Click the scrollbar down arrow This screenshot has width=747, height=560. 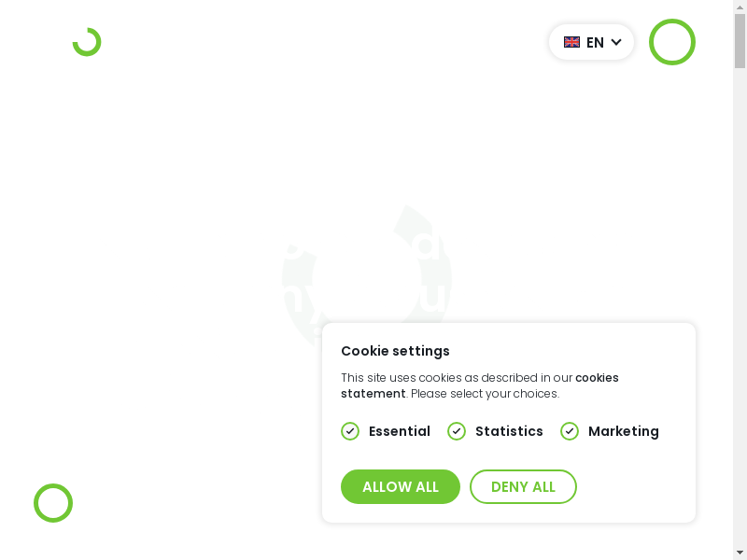(740, 552)
